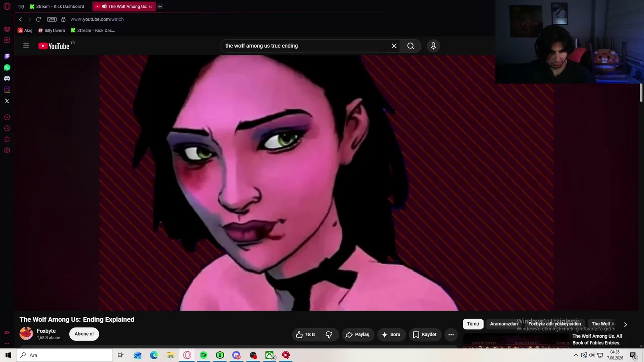
Task: Select the Foxbyte adlı yükleyiciden chip
Action: (554, 324)
